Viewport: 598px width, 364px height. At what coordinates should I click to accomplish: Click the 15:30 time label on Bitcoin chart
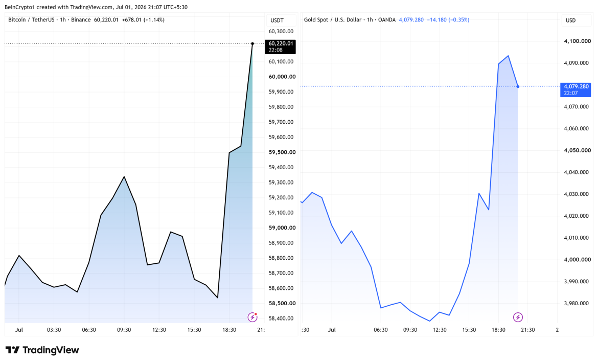(194, 330)
